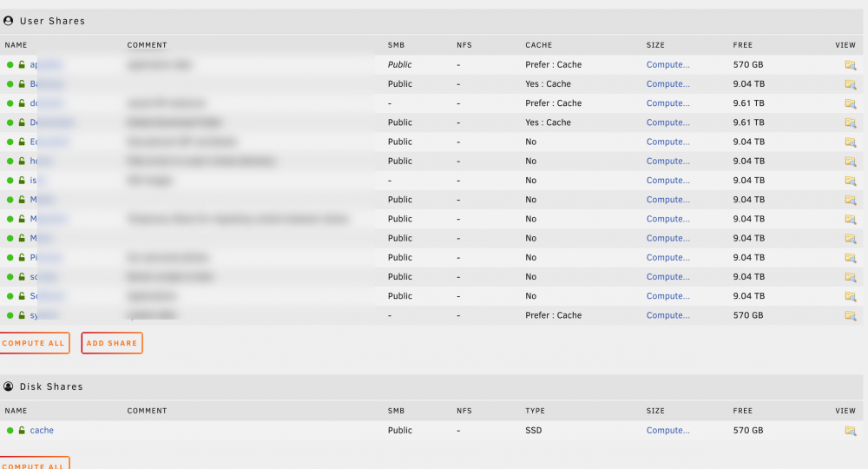Click green status dot of first user share
868x469 pixels.
pyautogui.click(x=10, y=65)
